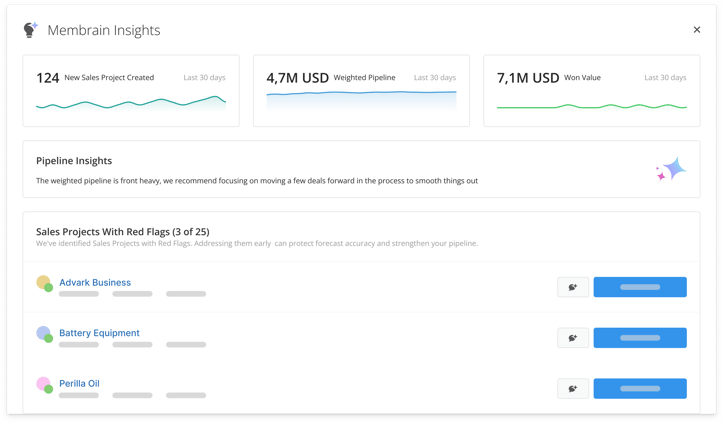Click the blue action button for Battery Equipment
The height and width of the screenshot is (423, 723).
click(640, 338)
